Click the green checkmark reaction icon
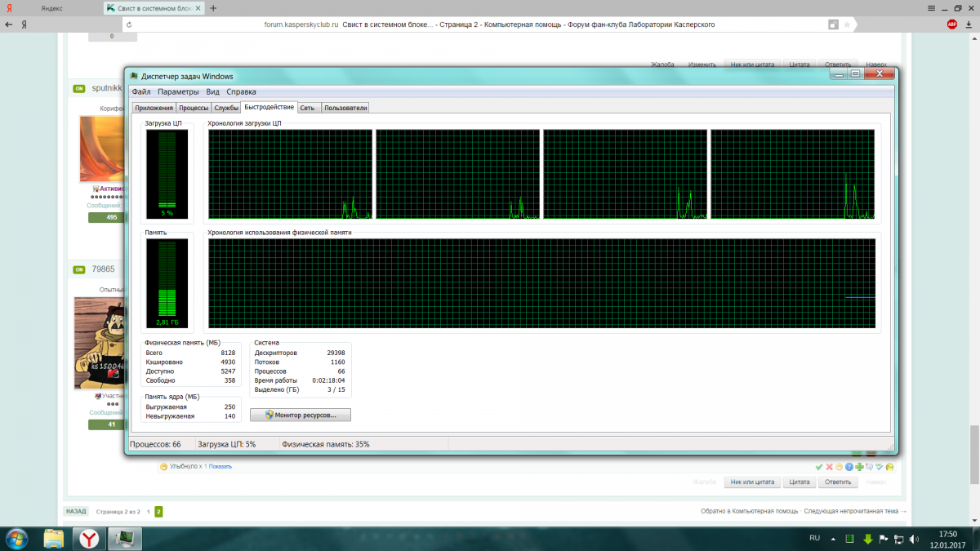 818,467
